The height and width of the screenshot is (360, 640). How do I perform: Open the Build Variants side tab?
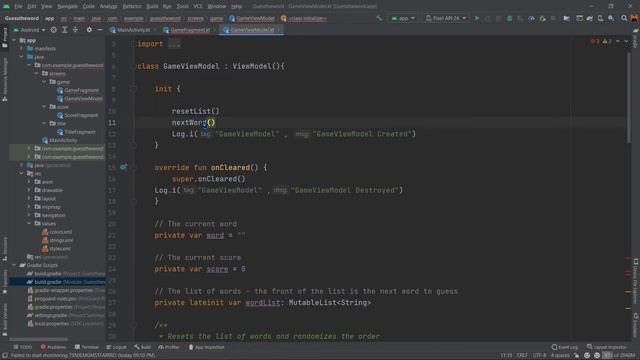(4, 319)
